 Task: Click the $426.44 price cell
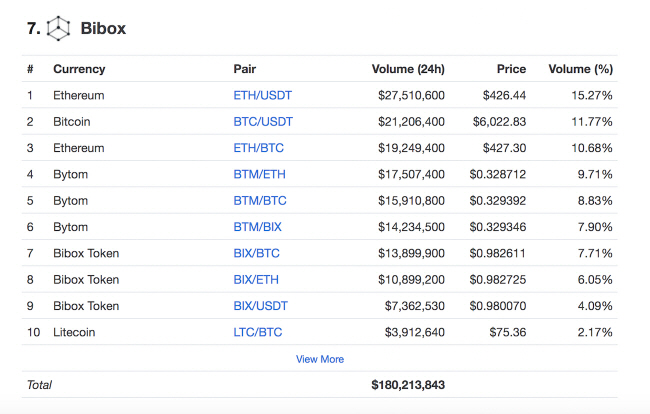point(504,95)
